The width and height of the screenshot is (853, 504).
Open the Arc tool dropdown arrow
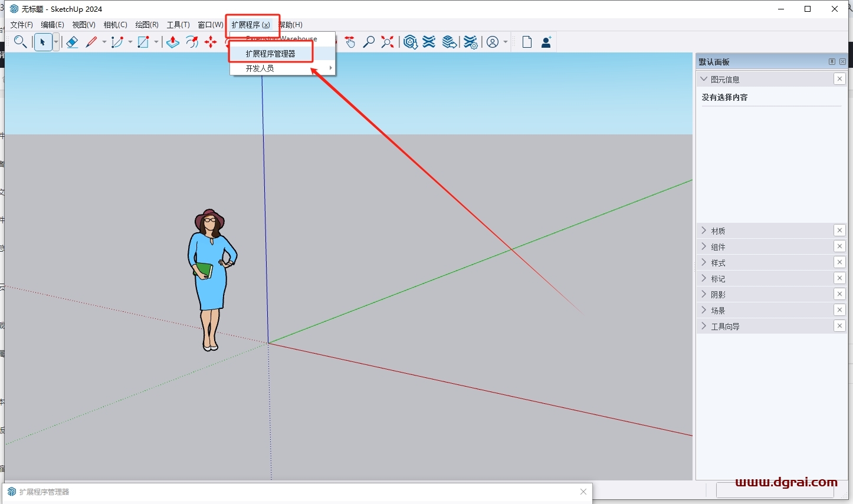click(130, 42)
